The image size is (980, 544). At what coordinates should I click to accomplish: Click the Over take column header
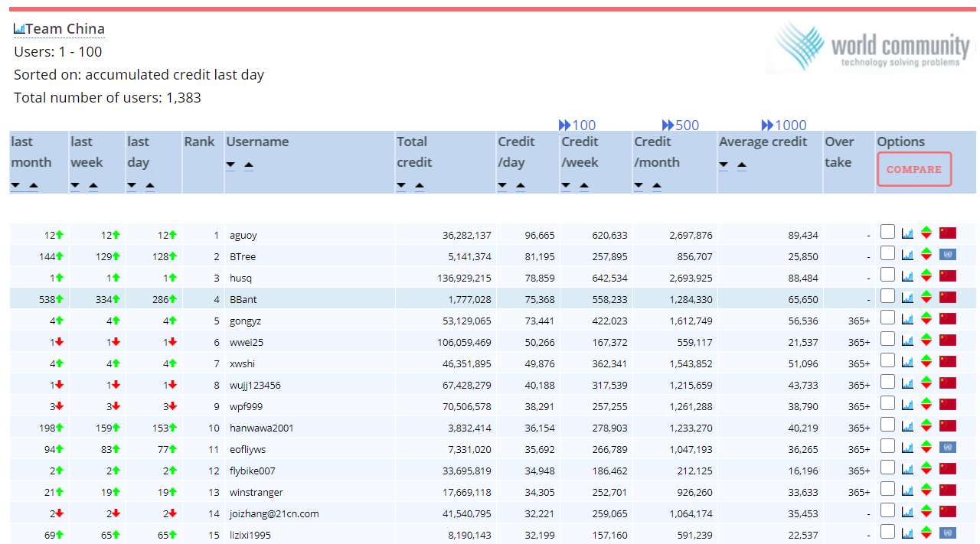click(x=839, y=151)
